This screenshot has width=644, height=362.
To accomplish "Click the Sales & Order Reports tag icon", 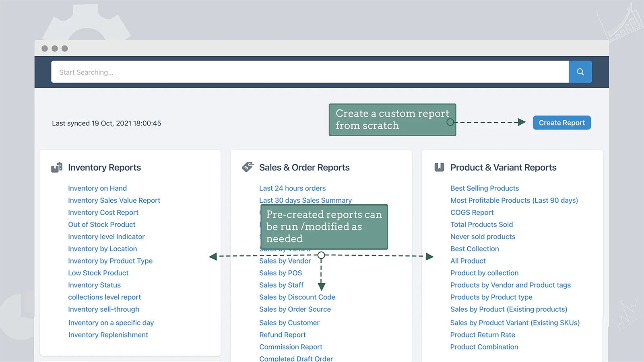I will (x=248, y=167).
